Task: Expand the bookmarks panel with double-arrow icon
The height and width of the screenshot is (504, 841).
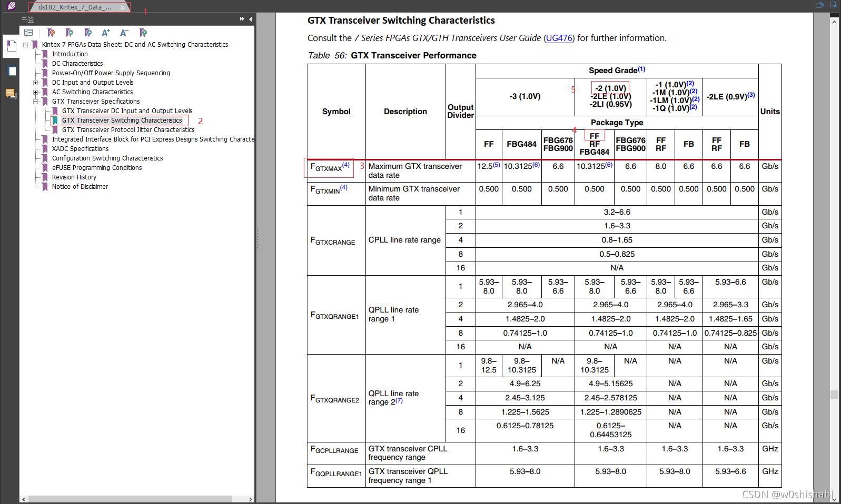Action: pos(242,19)
